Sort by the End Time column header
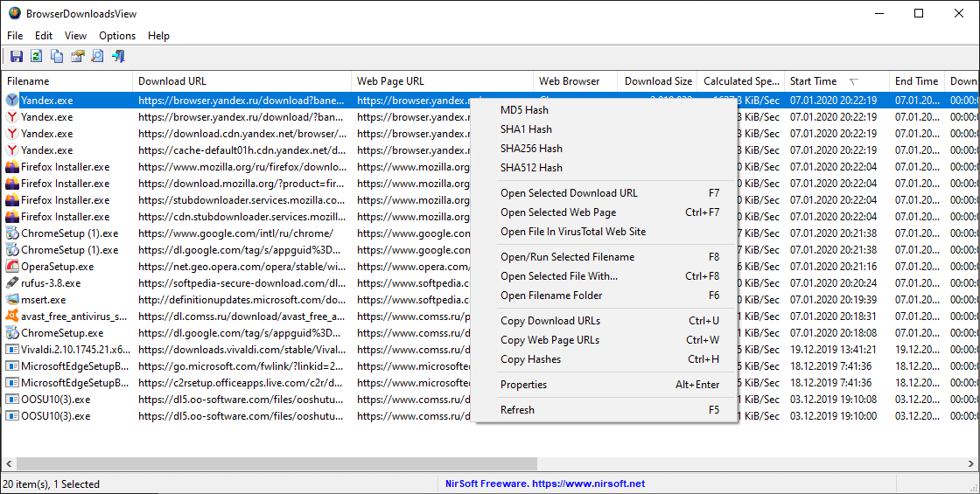The height and width of the screenshot is (494, 980). click(x=917, y=81)
